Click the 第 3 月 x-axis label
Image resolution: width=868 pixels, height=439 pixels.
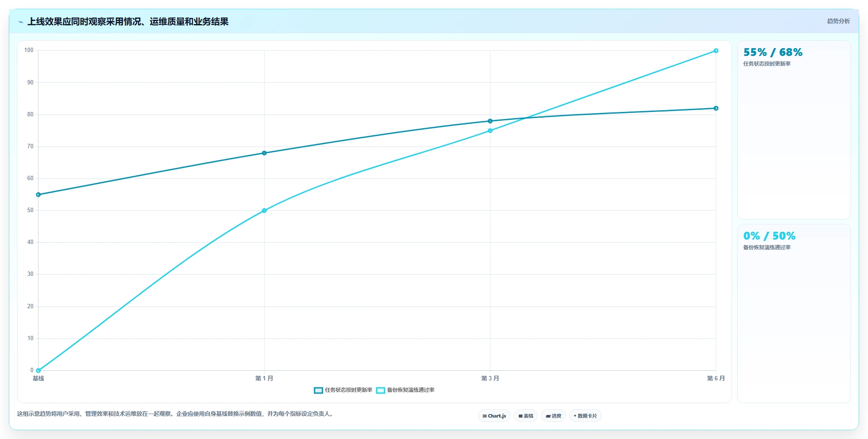click(x=490, y=378)
